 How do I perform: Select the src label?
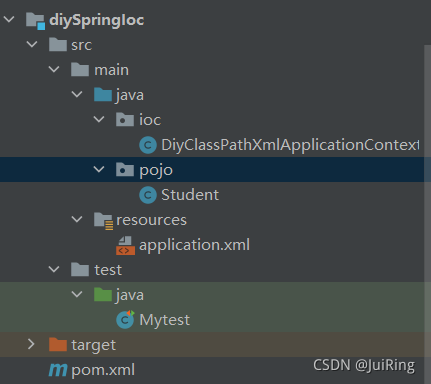(x=81, y=45)
